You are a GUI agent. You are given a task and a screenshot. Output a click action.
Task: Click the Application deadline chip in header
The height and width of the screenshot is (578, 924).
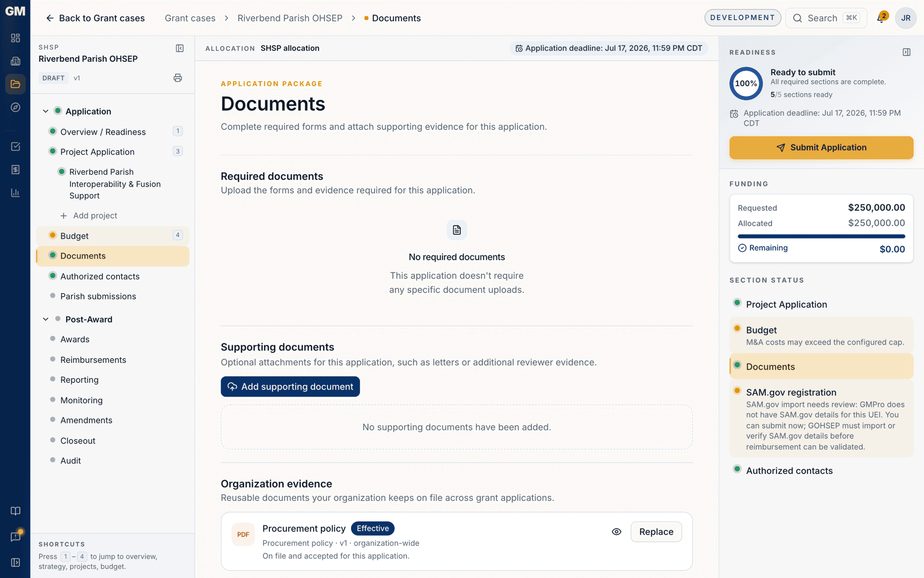609,48
